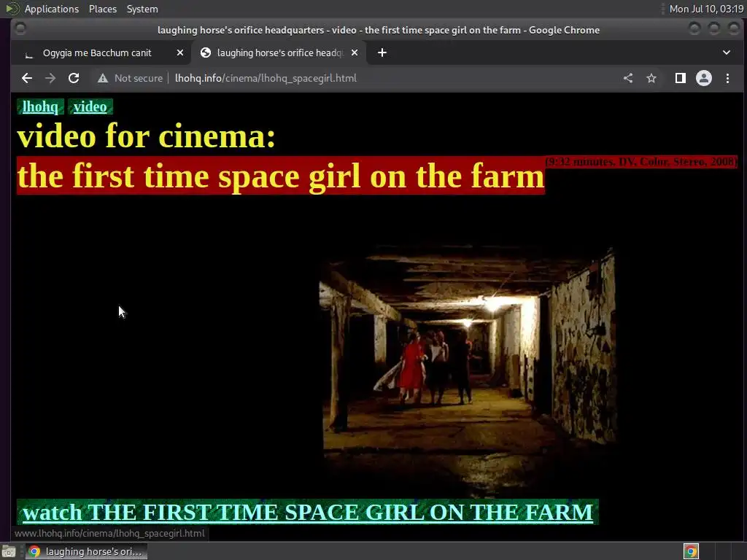
Task: Share this page using share icon
Action: pos(628,78)
